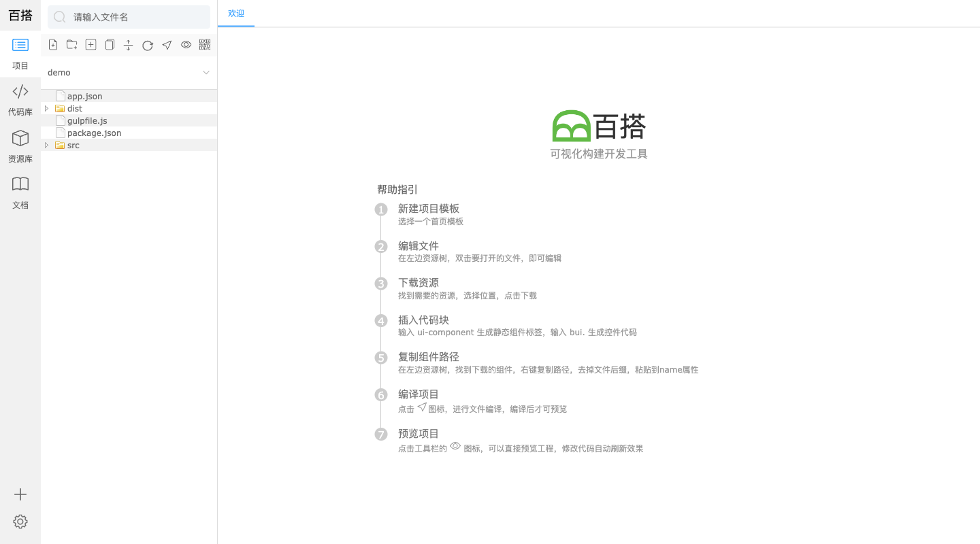Image resolution: width=980 pixels, height=544 pixels.
Task: Switch to the 欢迎 tab
Action: pos(236,14)
